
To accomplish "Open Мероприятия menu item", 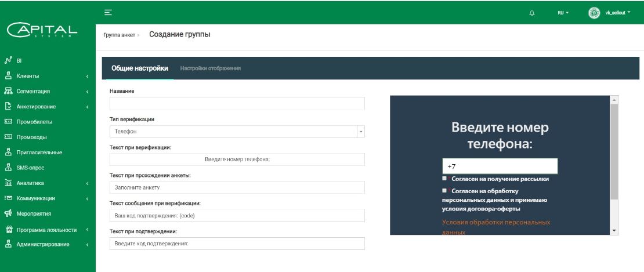I will pos(34,214).
